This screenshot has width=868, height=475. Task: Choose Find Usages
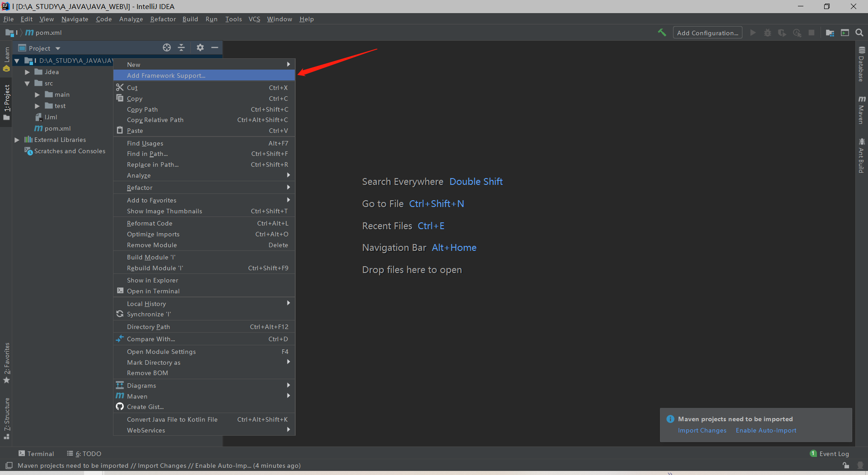click(x=204, y=143)
